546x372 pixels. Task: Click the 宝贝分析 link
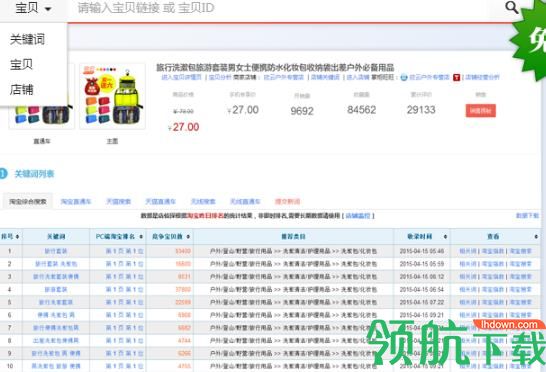tap(220, 77)
